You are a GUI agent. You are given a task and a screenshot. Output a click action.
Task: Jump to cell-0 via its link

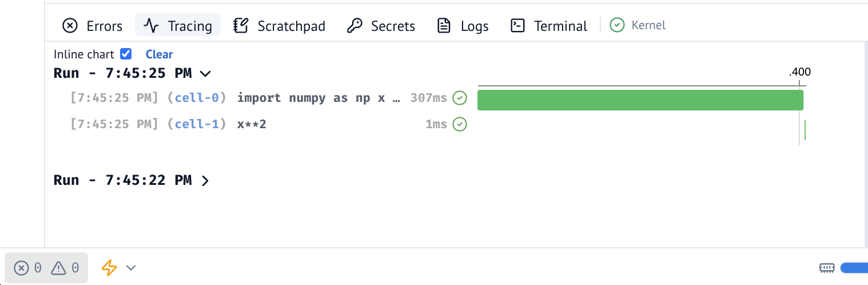coord(196,98)
